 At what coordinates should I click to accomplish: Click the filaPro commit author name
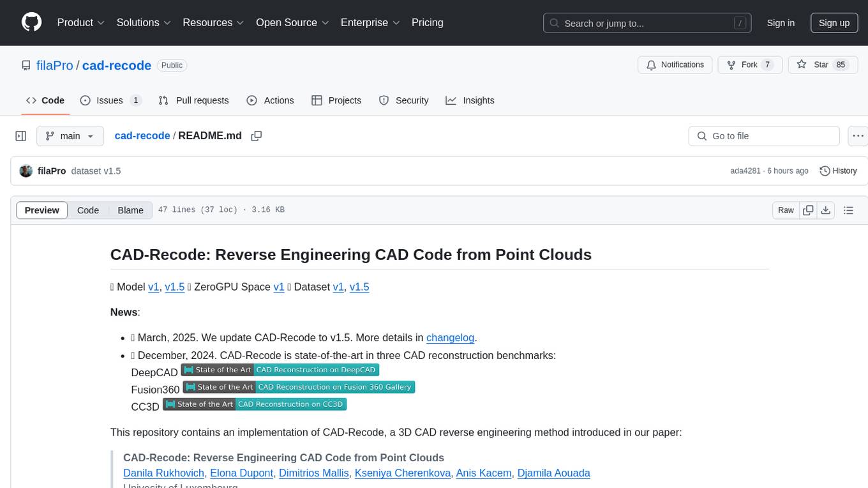[x=52, y=171]
